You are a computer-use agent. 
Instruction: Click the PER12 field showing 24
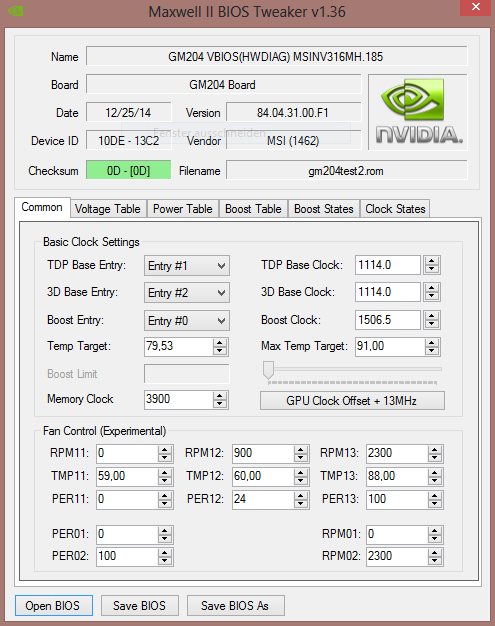point(263,499)
